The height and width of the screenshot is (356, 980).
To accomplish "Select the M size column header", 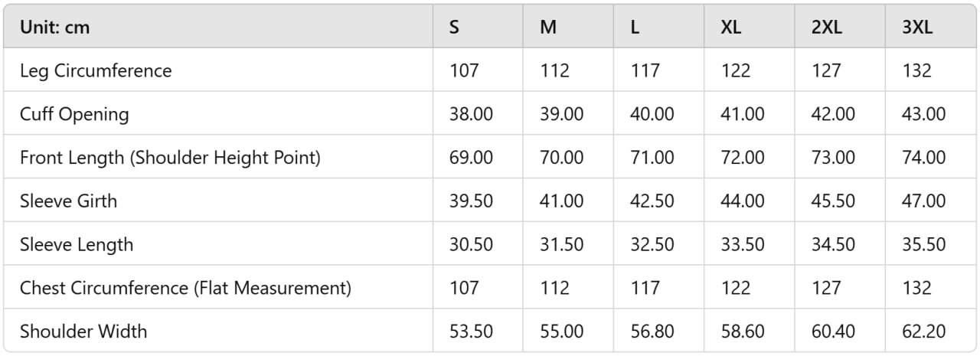I will [x=548, y=28].
